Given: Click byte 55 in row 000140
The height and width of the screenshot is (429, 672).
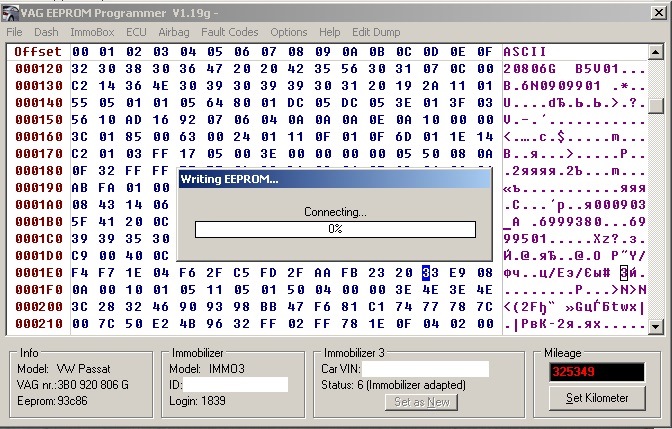Looking at the screenshot, I should (x=80, y=103).
